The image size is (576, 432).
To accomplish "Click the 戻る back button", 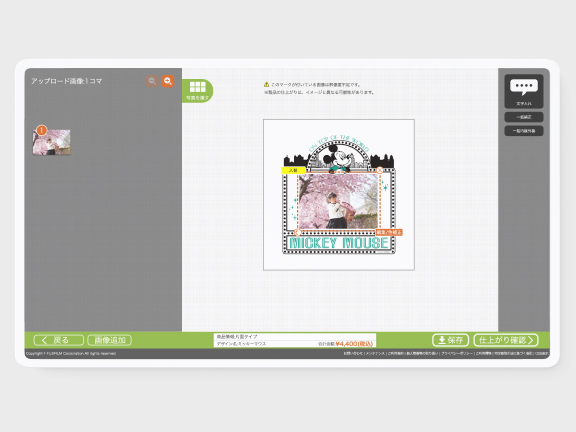I will (x=59, y=340).
